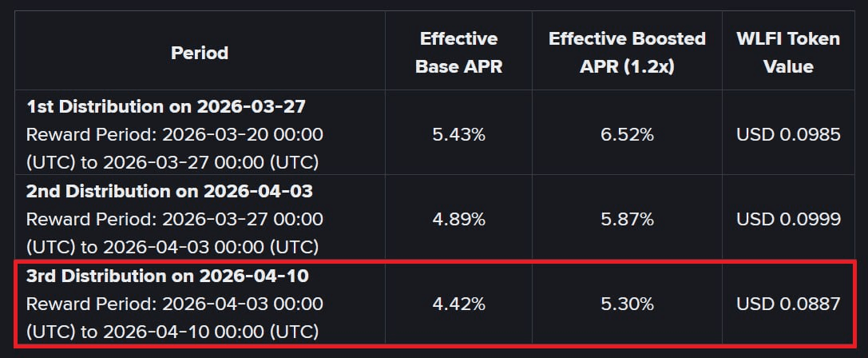868x358 pixels.
Task: Click the Effective Boosted APR (1.2x) header
Action: 627,53
